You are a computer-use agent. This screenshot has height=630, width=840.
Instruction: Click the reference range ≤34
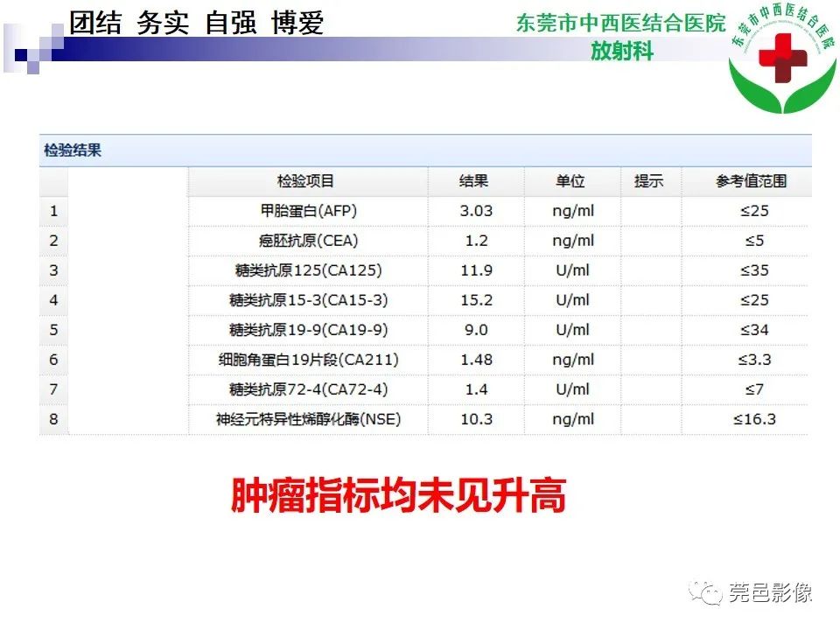(x=754, y=330)
